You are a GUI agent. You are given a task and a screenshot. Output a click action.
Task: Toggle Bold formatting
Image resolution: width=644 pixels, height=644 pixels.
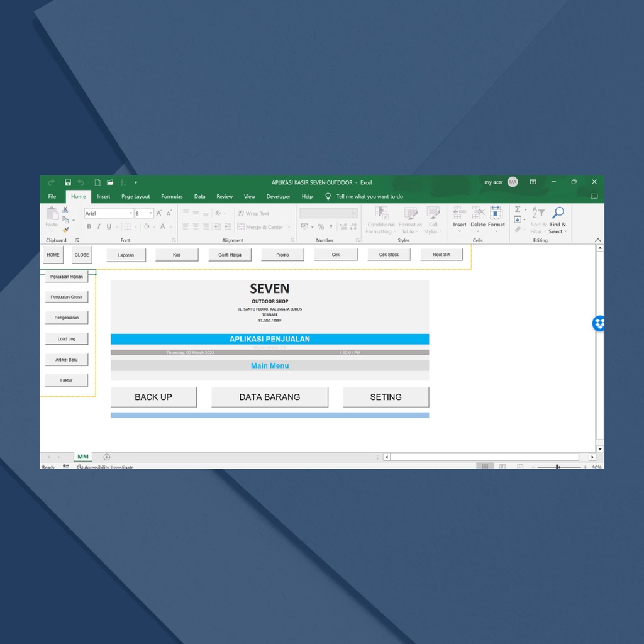coord(89,226)
